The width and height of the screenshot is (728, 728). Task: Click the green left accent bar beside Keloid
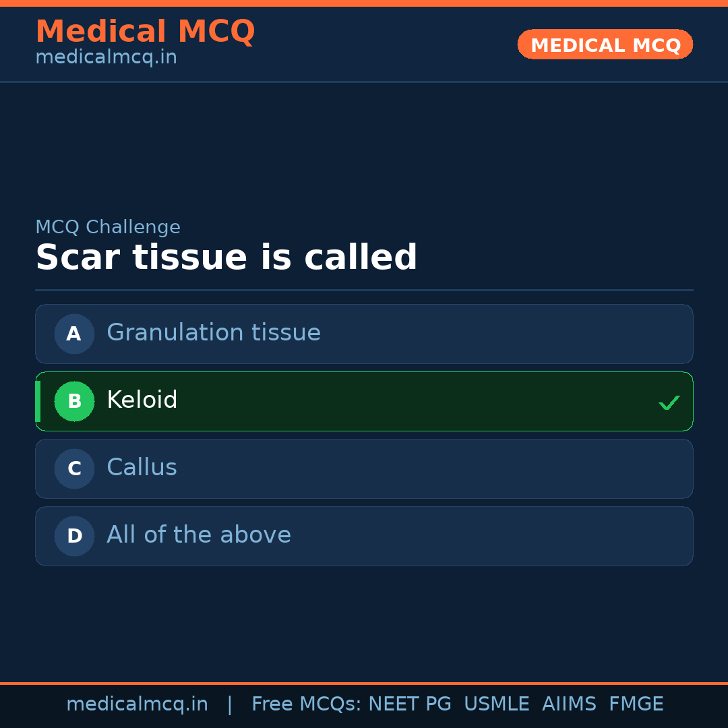click(38, 401)
